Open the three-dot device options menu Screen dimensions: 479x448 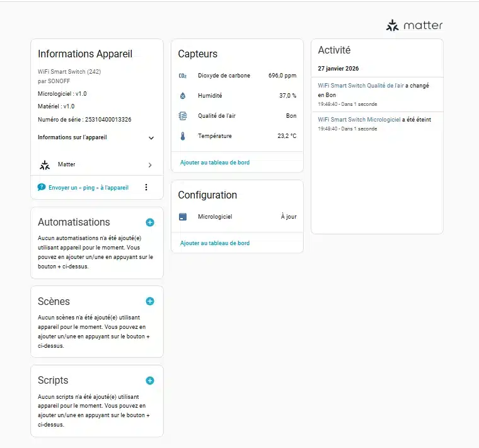146,187
